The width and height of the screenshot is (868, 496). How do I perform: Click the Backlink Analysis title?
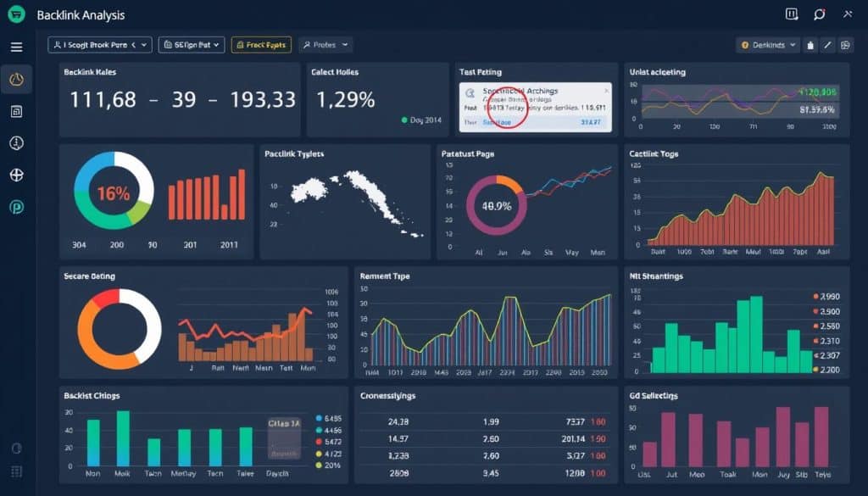(x=81, y=15)
